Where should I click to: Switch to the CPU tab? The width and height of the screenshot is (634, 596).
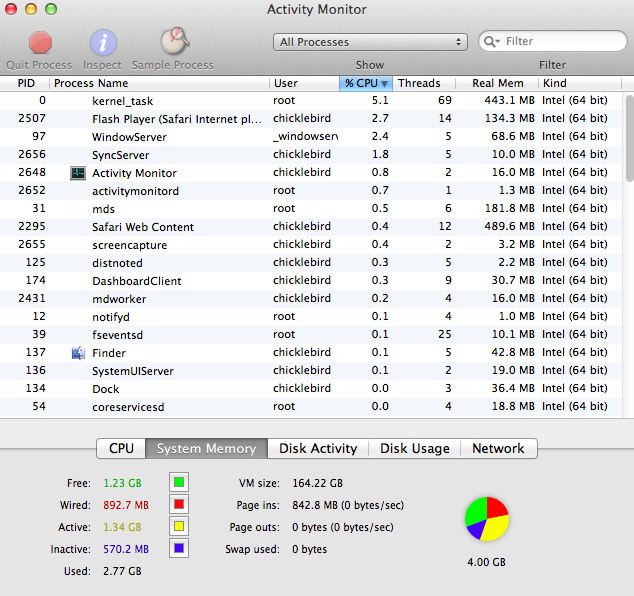coord(121,448)
